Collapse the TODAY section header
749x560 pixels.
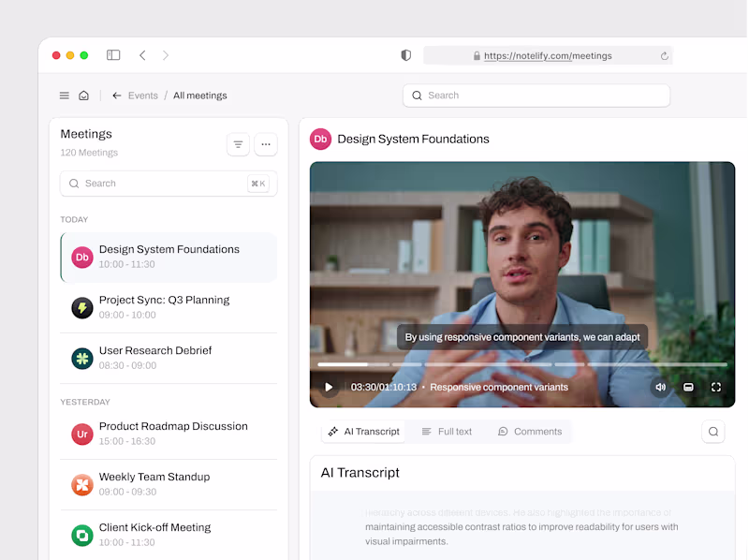tap(74, 218)
